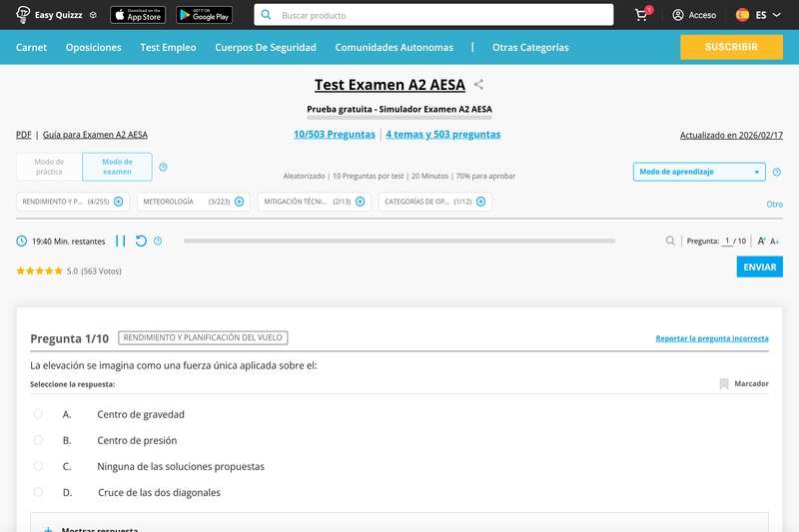This screenshot has height=532, width=799.
Task: Open the PDF link
Action: (x=23, y=135)
